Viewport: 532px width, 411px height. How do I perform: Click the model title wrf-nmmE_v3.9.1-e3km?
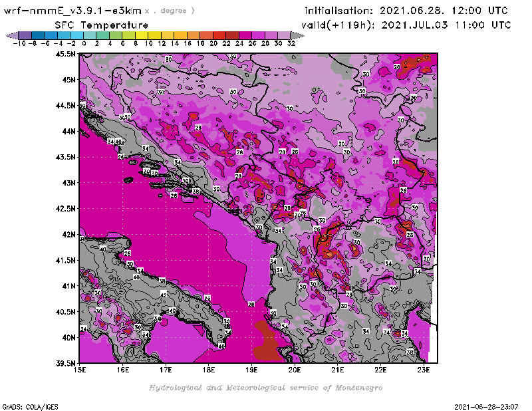tap(72, 11)
